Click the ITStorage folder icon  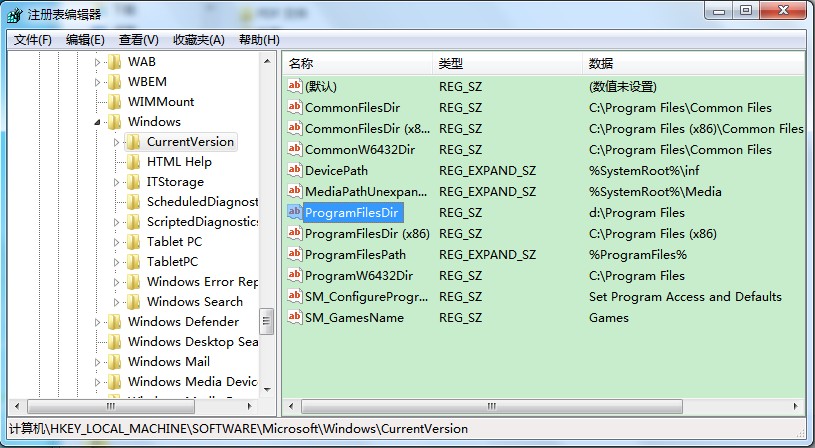133,182
